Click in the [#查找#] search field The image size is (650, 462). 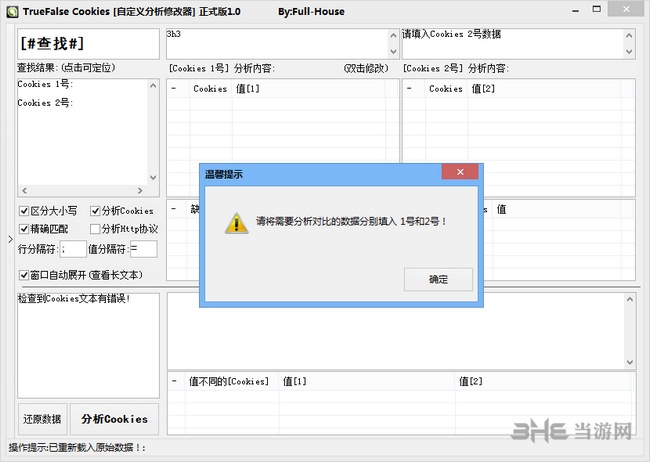point(88,44)
